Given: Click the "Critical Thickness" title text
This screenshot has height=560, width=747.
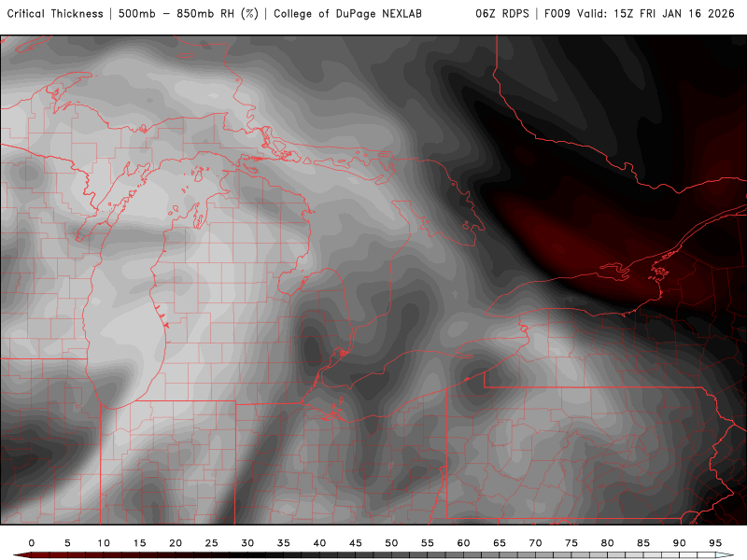Looking at the screenshot, I should [55, 14].
